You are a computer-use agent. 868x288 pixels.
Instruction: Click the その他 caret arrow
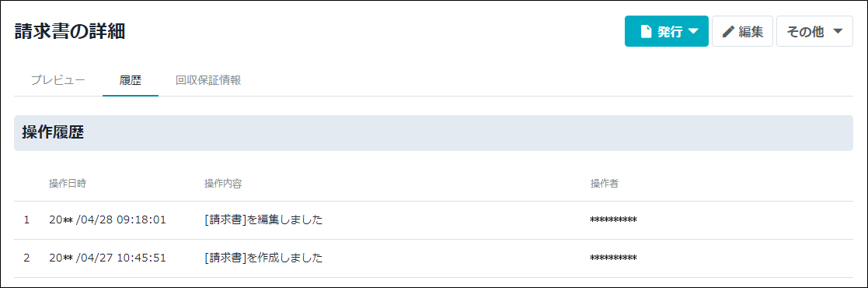click(x=838, y=32)
